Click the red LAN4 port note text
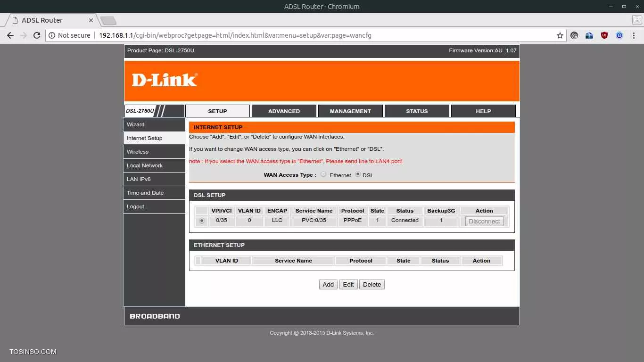The width and height of the screenshot is (644, 362). [296, 161]
